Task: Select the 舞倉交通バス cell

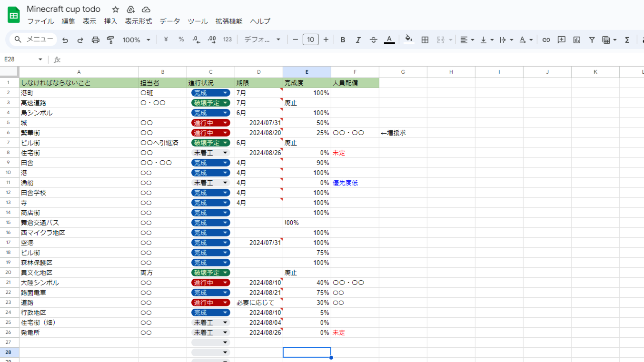Action: pyautogui.click(x=79, y=223)
